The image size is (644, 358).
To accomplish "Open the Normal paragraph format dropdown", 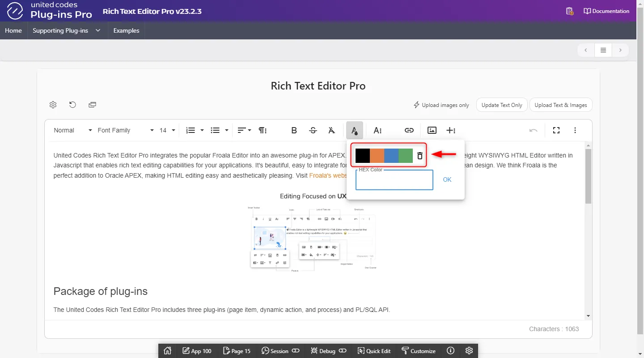I will point(72,130).
